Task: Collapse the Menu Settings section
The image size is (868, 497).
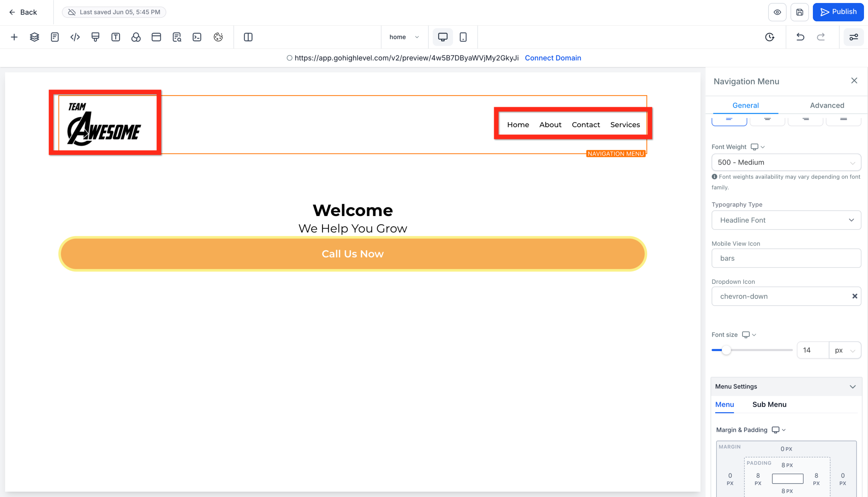Action: point(853,386)
